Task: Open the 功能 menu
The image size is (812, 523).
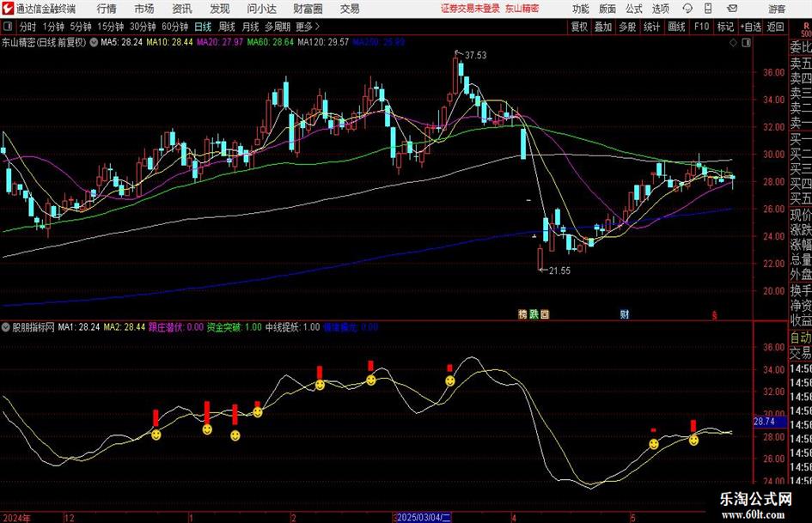Action: pyautogui.click(x=581, y=9)
